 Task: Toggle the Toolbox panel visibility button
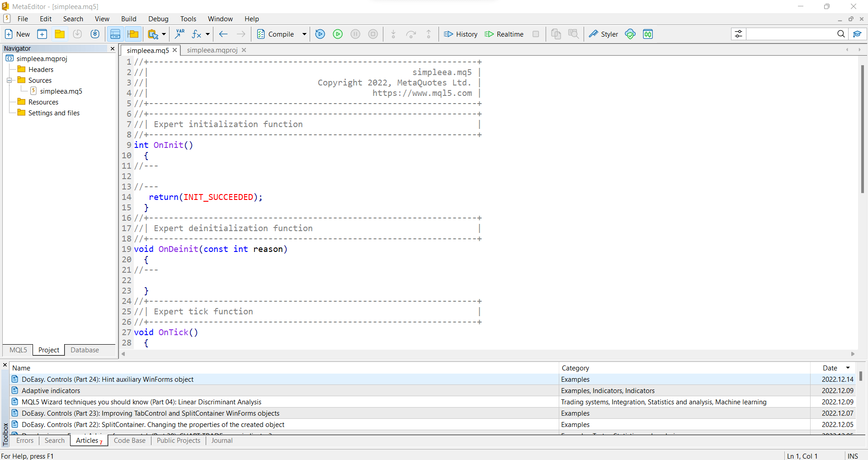pos(133,34)
